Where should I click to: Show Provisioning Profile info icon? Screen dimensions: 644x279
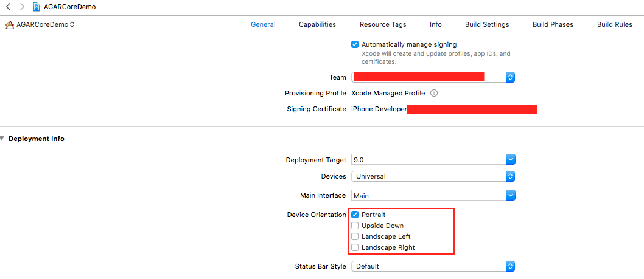(x=434, y=93)
